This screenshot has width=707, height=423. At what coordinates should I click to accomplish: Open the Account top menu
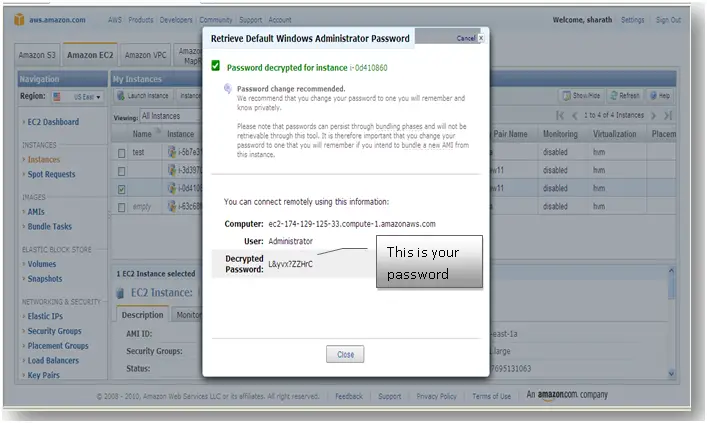(280, 20)
